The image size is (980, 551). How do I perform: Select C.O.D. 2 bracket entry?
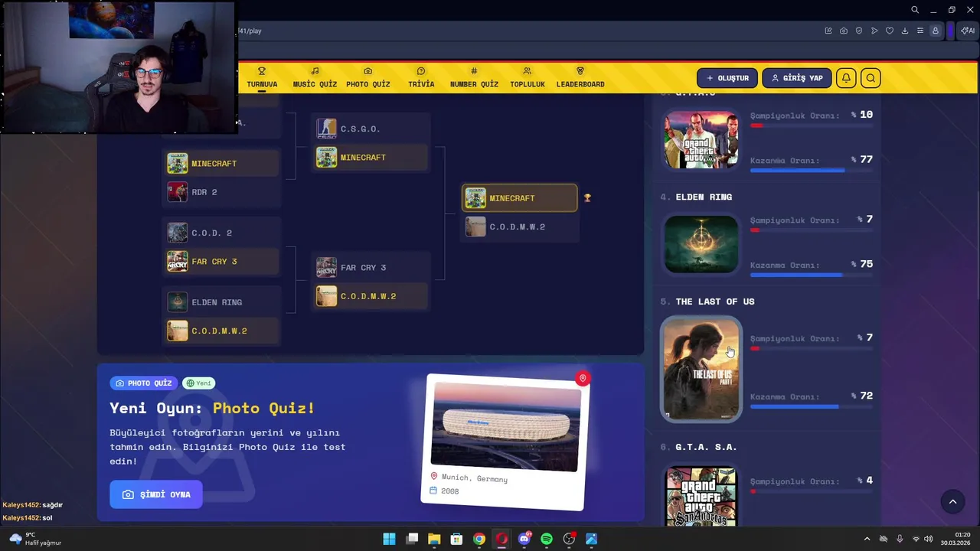pyautogui.click(x=222, y=233)
